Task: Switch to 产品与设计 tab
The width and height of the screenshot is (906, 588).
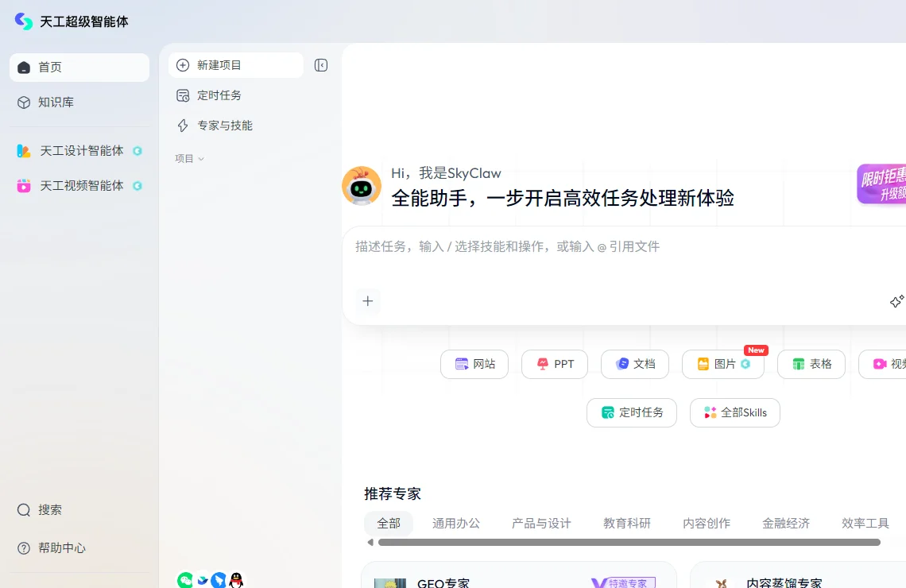Action: [x=541, y=524]
